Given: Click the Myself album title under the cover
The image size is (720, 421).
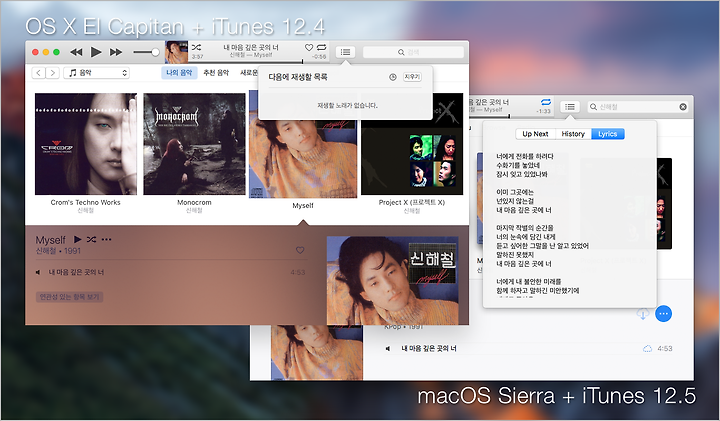Looking at the screenshot, I should point(303,205).
